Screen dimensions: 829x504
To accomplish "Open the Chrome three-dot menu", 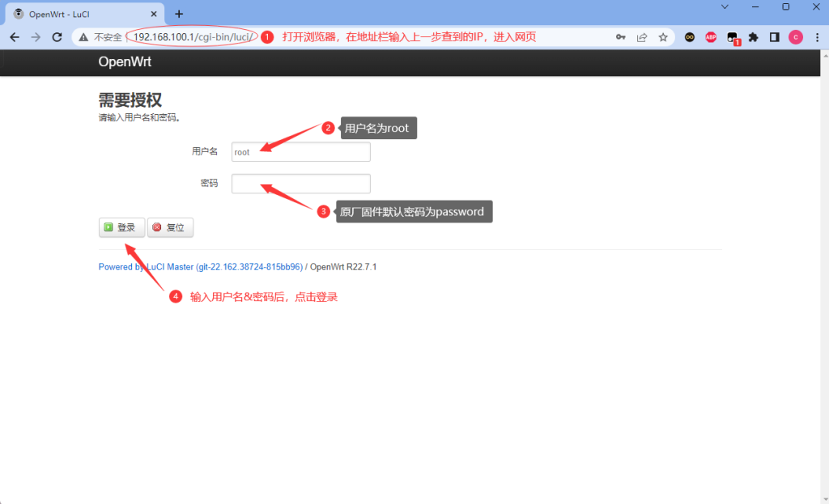I will tap(818, 37).
